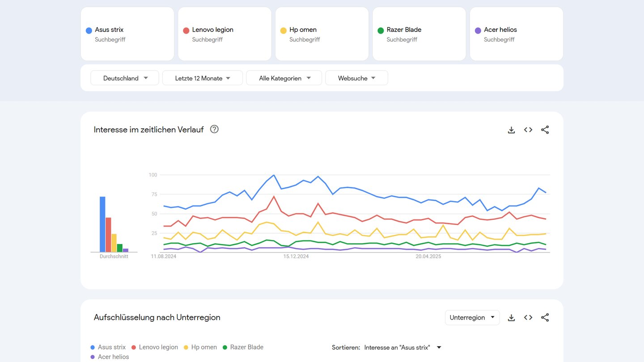Open the Alle Kategorien dropdown

(284, 78)
